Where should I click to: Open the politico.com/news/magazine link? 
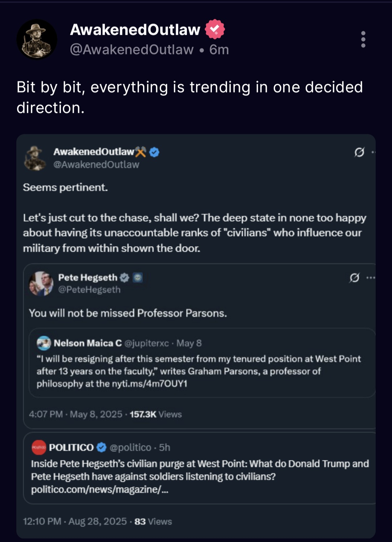[99, 489]
